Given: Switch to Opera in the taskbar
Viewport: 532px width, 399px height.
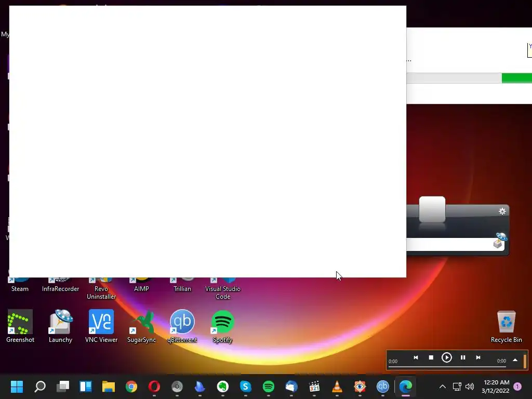Looking at the screenshot, I should click(x=154, y=386).
